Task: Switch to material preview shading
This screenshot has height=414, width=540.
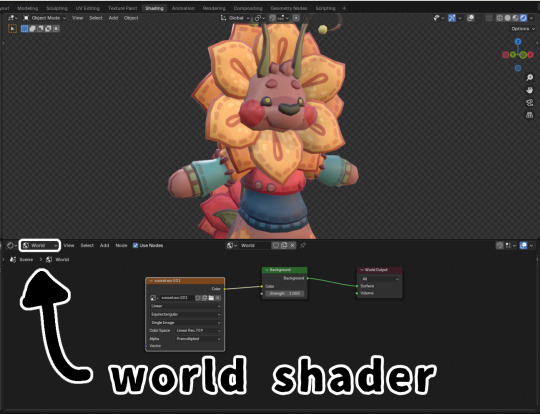Action: (515, 18)
